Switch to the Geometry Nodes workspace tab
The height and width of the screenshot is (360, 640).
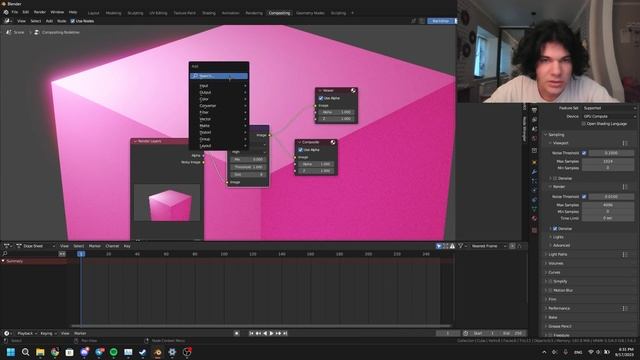point(310,13)
